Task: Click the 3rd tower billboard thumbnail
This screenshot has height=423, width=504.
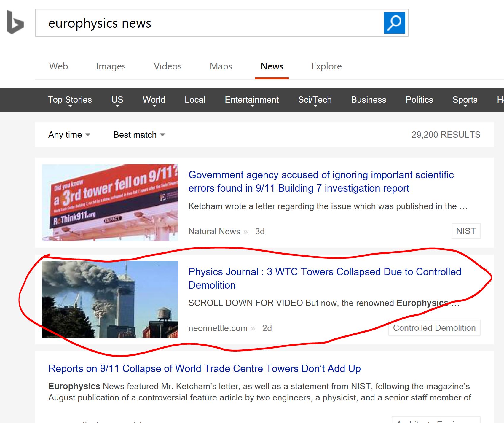Action: [110, 203]
